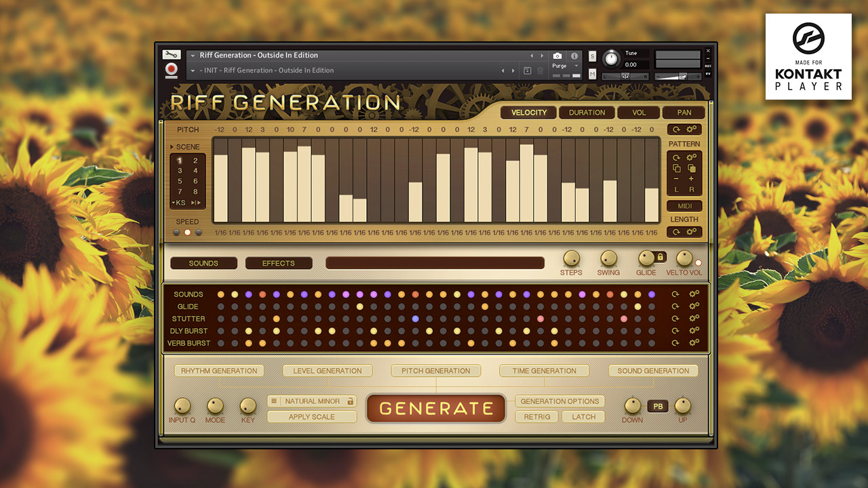Save the snapshot with the disk icon

click(x=528, y=70)
